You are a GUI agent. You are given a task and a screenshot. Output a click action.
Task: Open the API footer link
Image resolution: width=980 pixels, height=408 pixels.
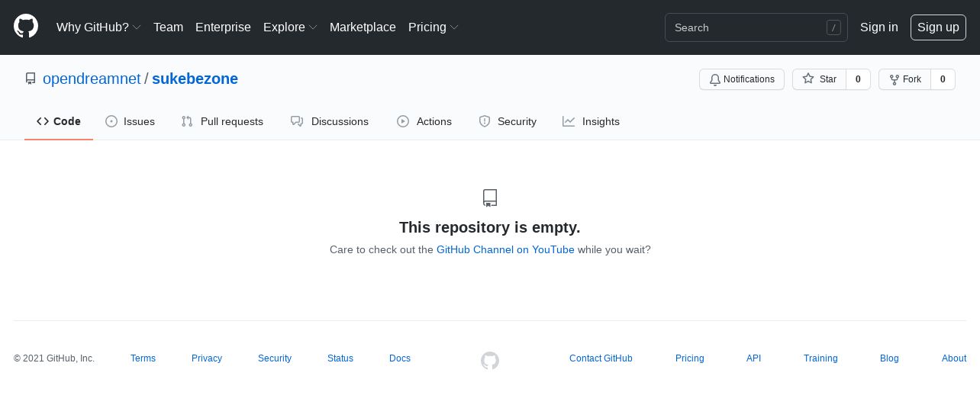754,358
